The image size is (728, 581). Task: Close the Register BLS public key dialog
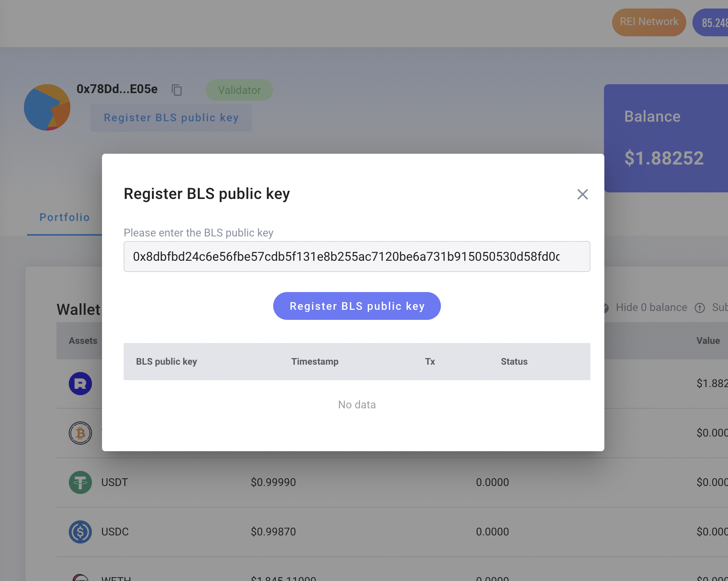coord(582,194)
